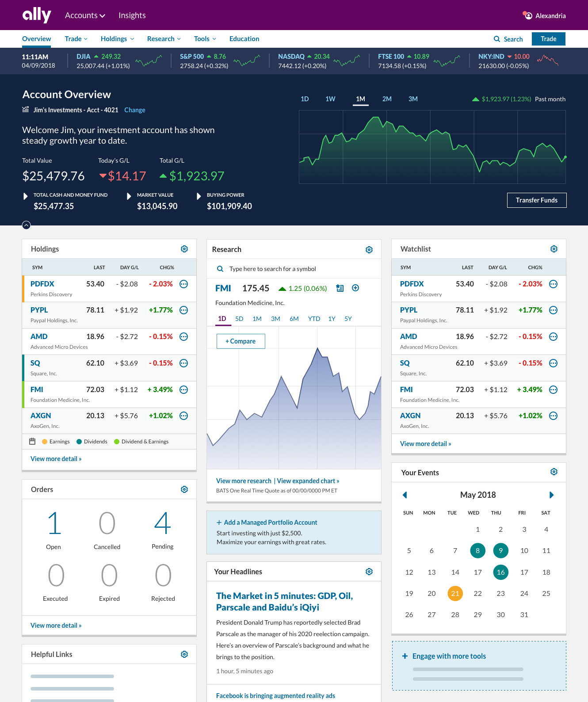Image resolution: width=588 pixels, height=702 pixels.
Task: Open the Holdings navigation dropdown
Action: coord(117,39)
